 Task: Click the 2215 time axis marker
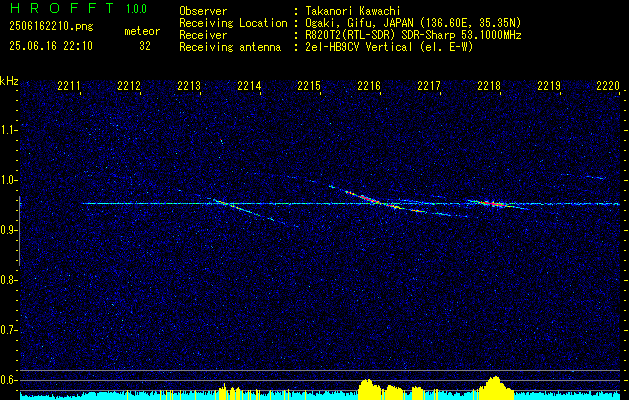(308, 86)
